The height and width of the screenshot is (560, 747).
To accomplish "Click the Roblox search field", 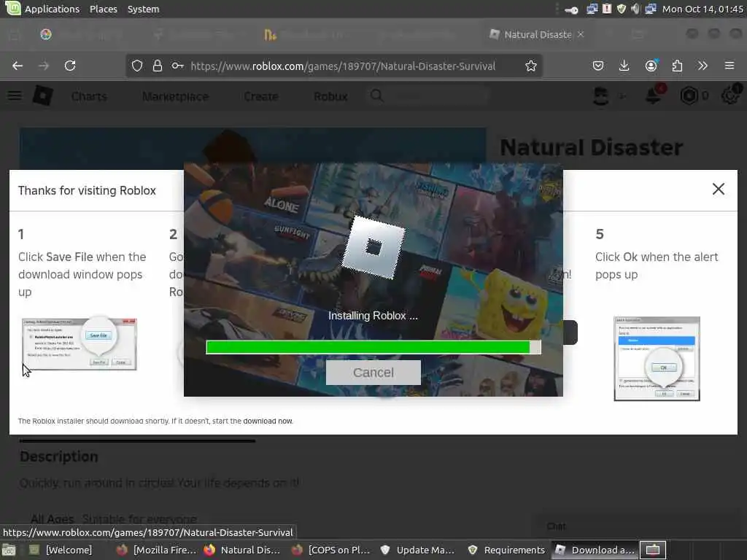I will click(429, 96).
